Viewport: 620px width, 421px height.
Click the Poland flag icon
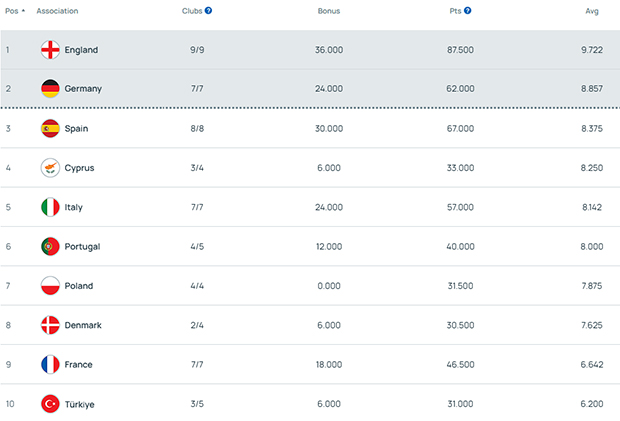[50, 285]
